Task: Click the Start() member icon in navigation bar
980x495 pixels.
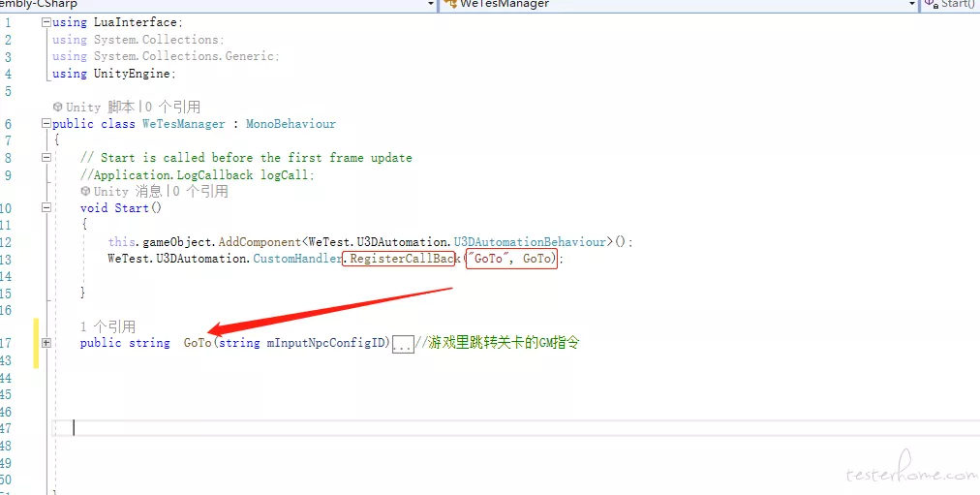Action: click(932, 4)
